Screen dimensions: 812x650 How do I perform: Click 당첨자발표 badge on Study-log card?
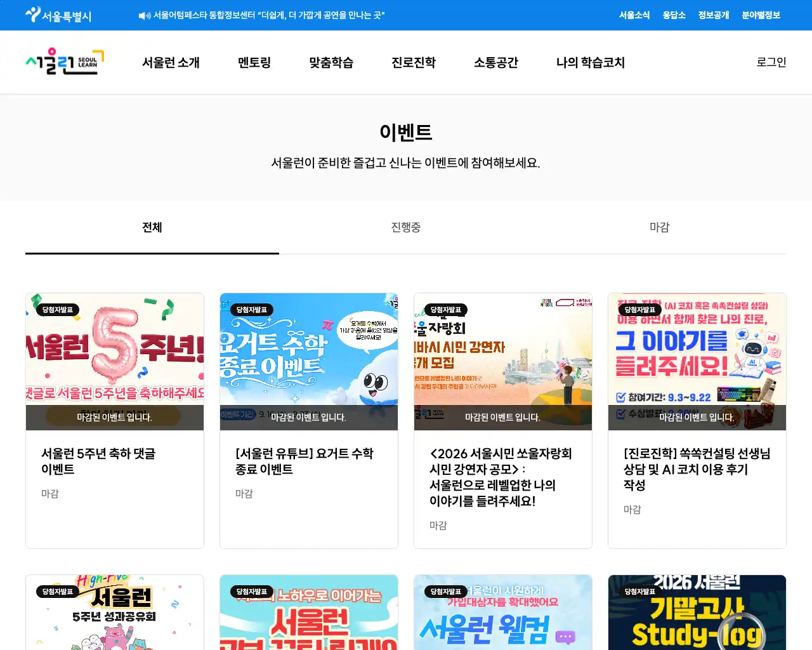pos(640,592)
